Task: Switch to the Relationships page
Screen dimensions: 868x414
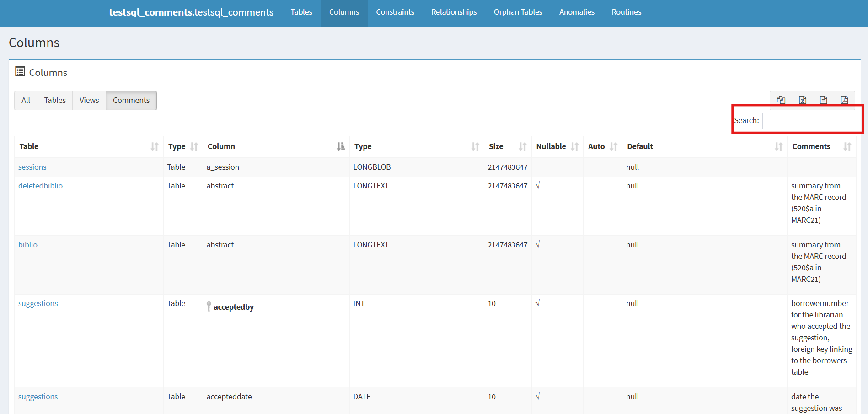Action: (454, 12)
